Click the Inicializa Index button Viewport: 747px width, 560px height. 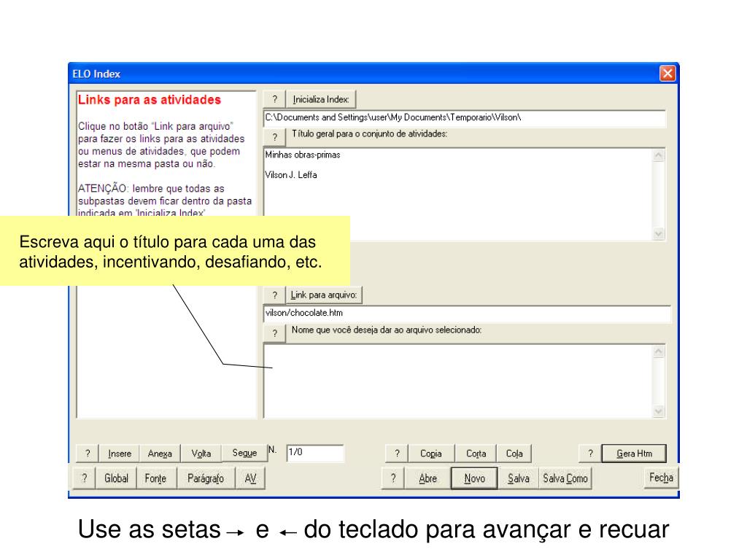pyautogui.click(x=321, y=99)
